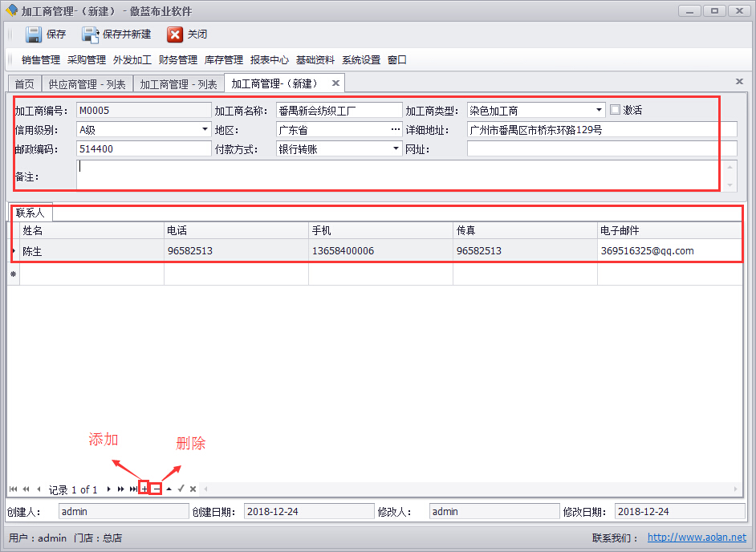Jump to last record in navigator
Image resolution: width=756 pixels, height=552 pixels.
133,489
